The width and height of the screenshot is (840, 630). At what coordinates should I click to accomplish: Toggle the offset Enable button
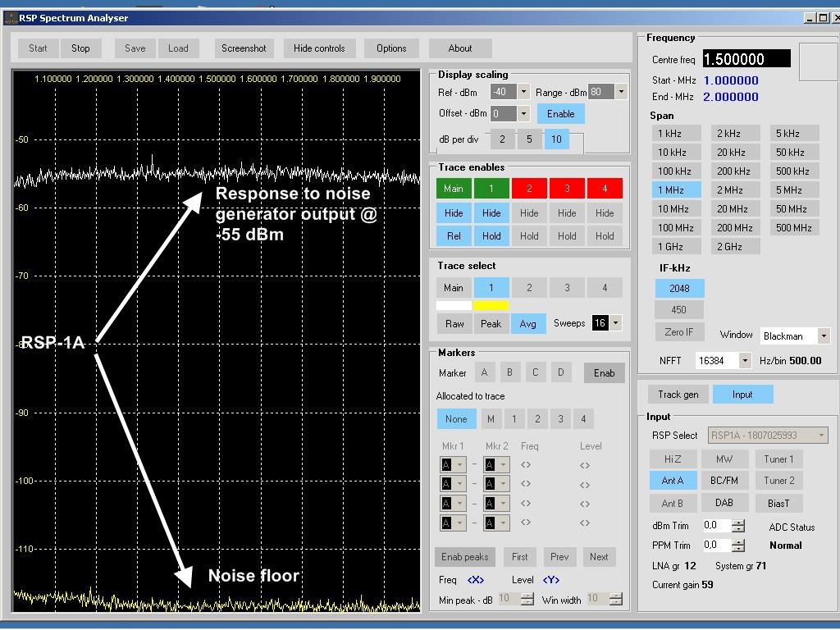coord(560,113)
